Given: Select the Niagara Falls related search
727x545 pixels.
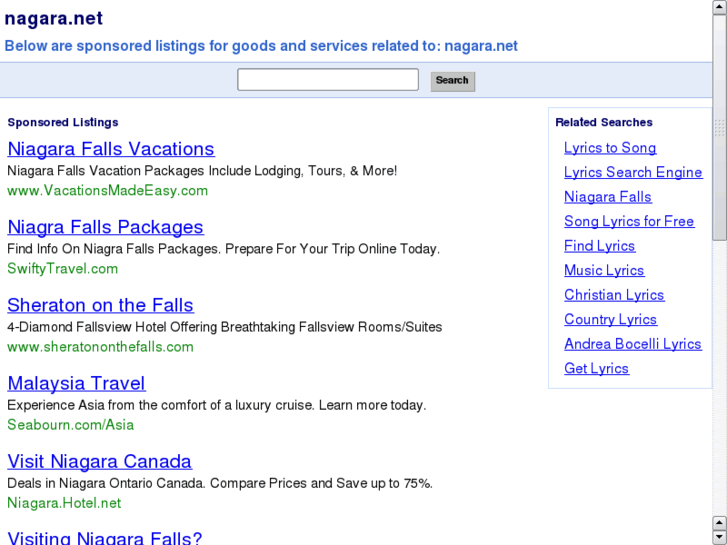Looking at the screenshot, I should [607, 197].
